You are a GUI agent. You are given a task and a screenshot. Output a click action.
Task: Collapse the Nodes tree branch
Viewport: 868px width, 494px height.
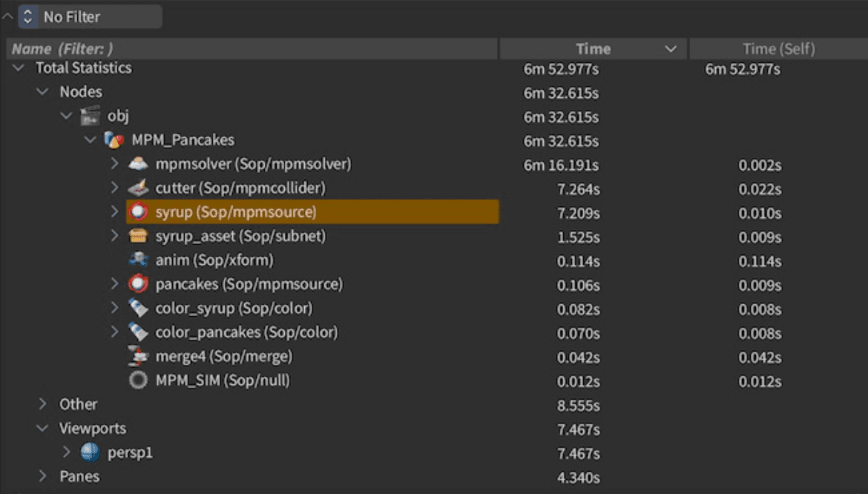point(42,92)
